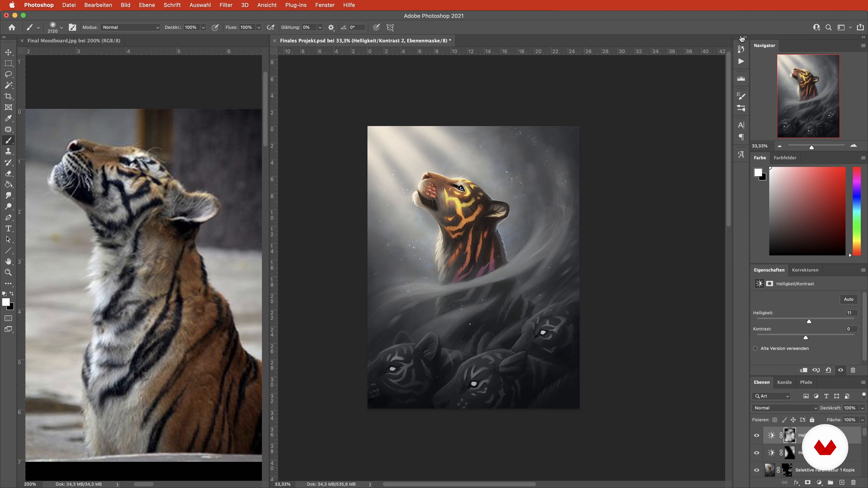
Task: Select the Lasso tool
Action: (8, 74)
